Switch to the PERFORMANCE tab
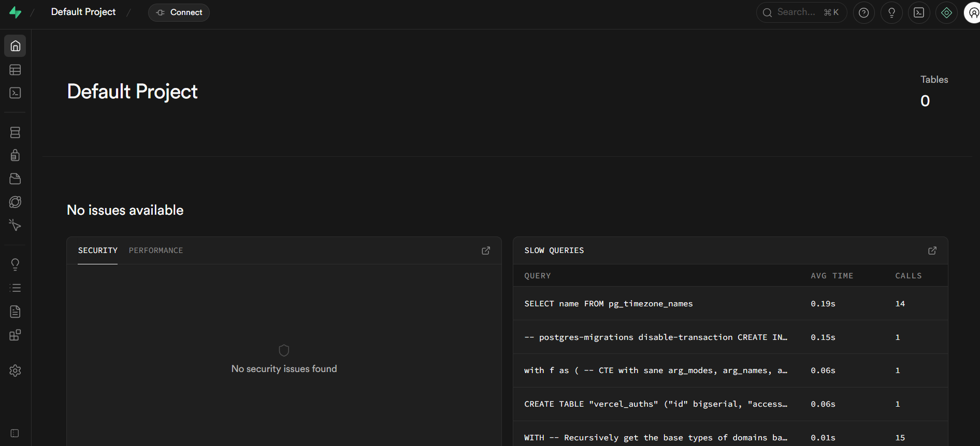Viewport: 980px width, 446px height. (x=156, y=250)
